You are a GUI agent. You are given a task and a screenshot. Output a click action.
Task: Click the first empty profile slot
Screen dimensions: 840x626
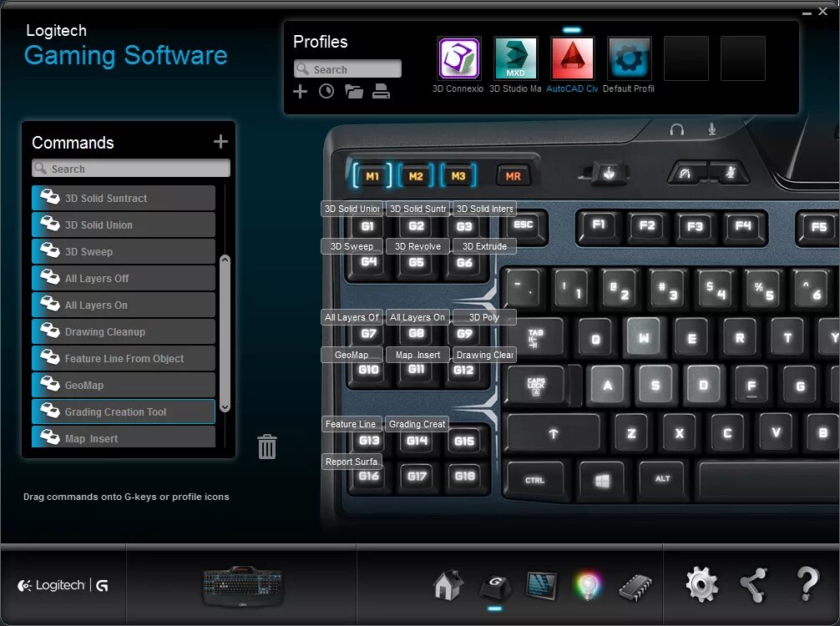point(686,58)
